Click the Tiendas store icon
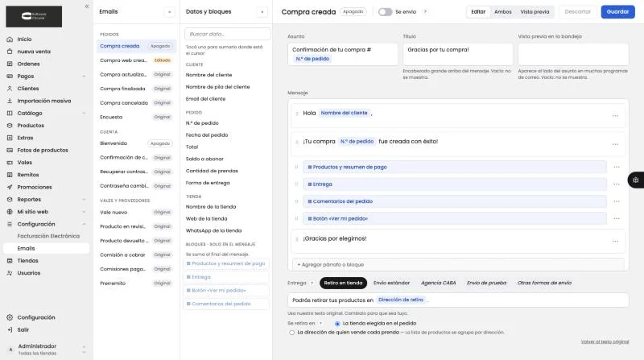644x360 pixels. coord(10,261)
